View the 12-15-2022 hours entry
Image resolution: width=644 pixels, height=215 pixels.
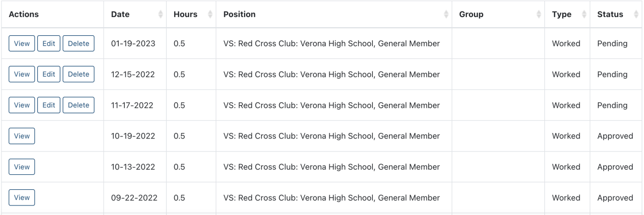click(x=22, y=74)
